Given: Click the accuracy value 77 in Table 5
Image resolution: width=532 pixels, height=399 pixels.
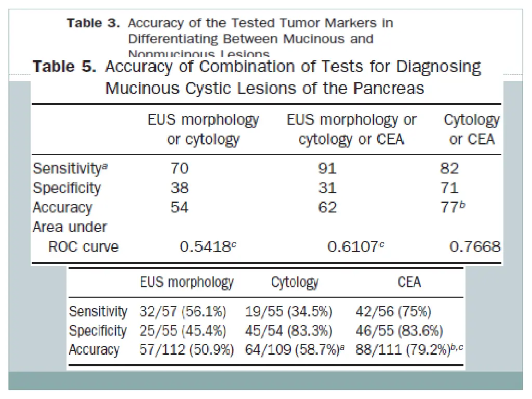Looking at the screenshot, I should tap(449, 207).
